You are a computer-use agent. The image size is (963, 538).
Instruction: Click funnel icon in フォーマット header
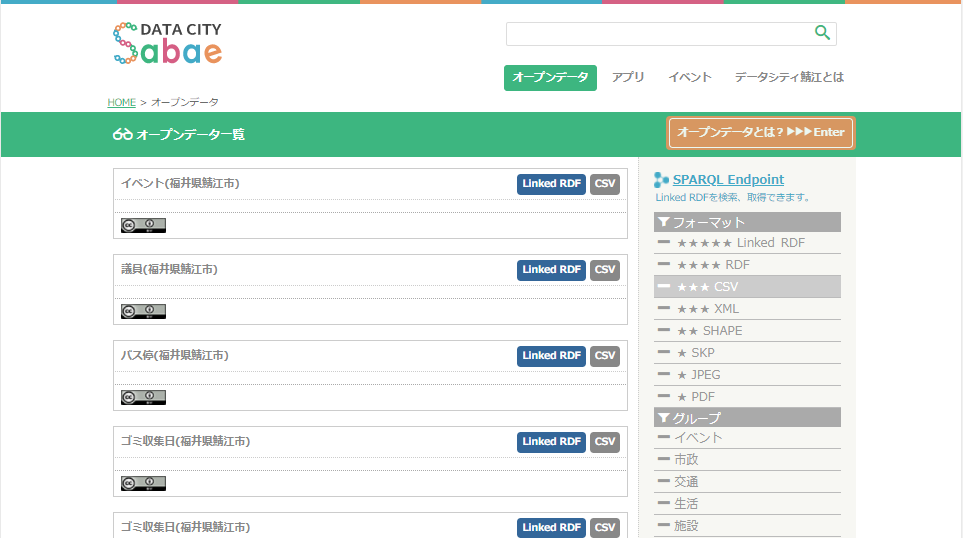tap(663, 222)
